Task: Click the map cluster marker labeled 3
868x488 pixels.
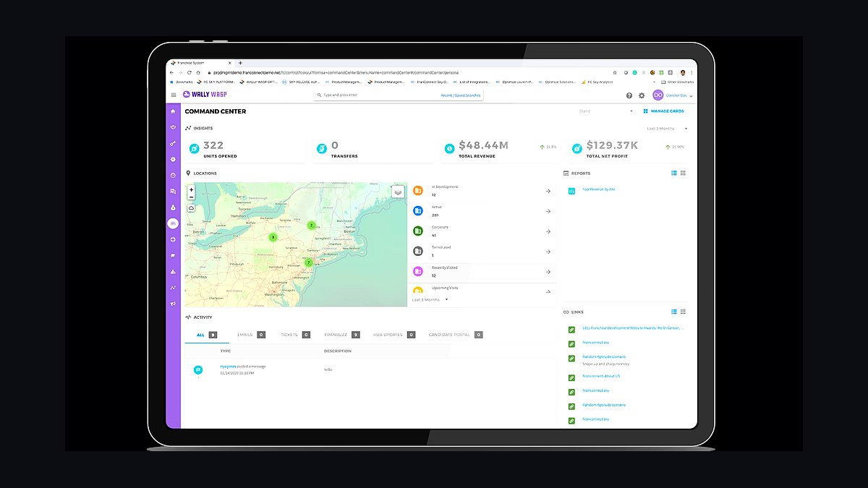Action: pos(273,237)
